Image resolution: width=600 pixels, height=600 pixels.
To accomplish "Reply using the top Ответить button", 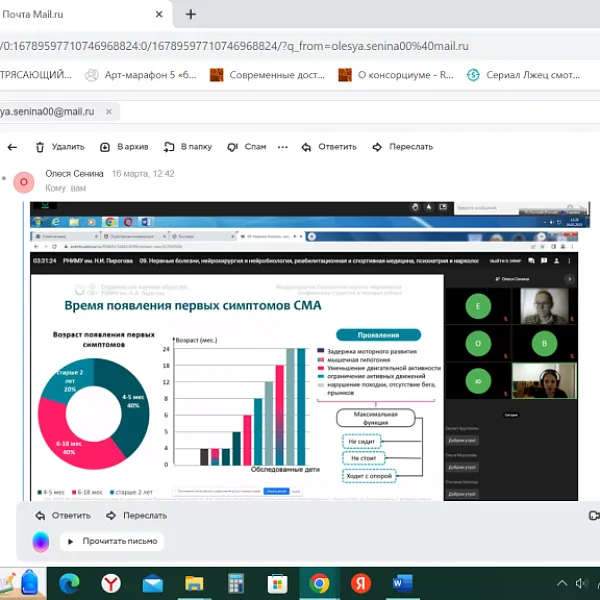I will coord(329,147).
